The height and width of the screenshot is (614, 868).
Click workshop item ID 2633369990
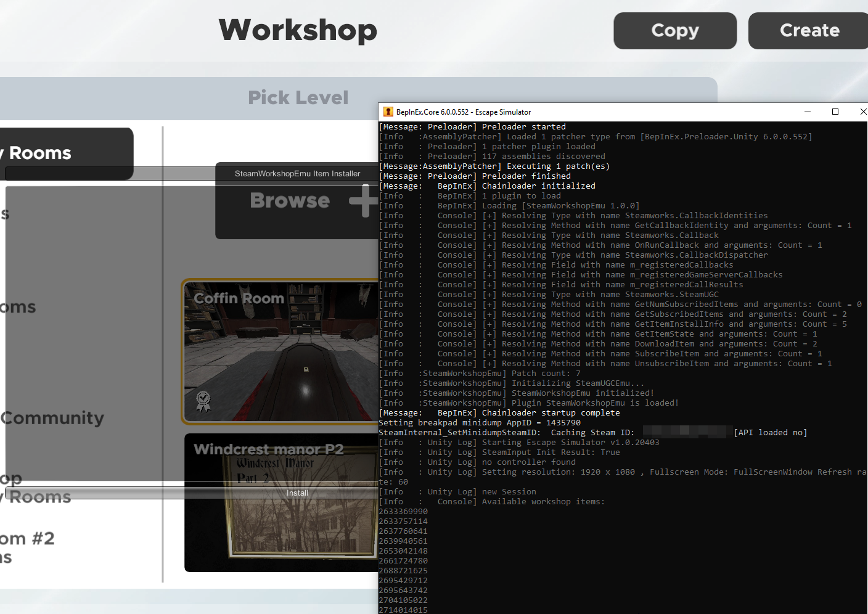pos(403,512)
